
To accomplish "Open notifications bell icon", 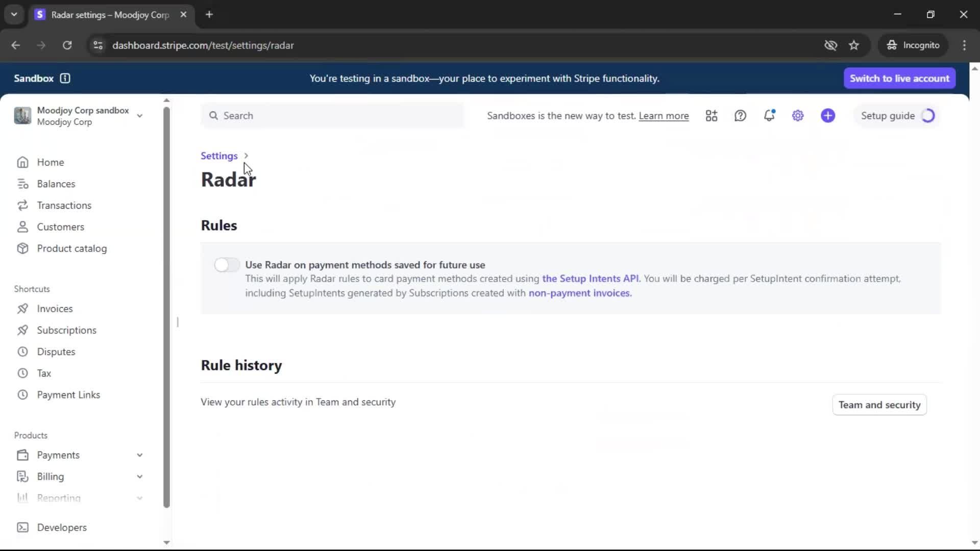I will 769,116.
